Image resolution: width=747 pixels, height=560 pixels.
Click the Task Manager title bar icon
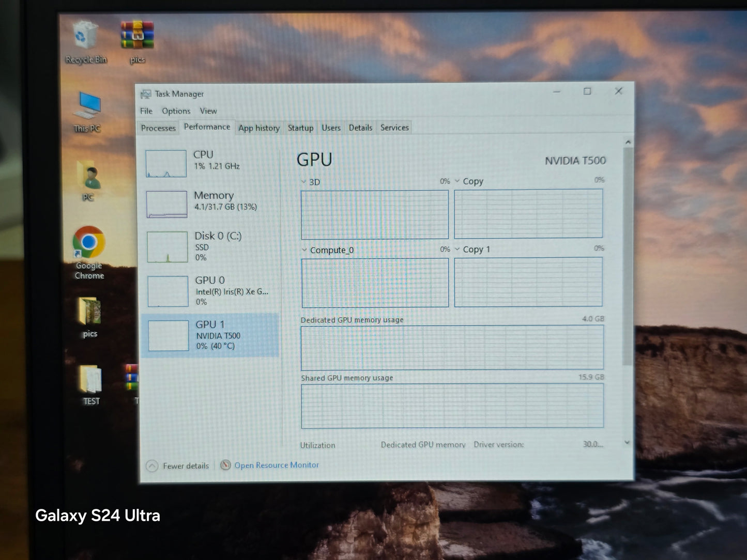click(146, 94)
